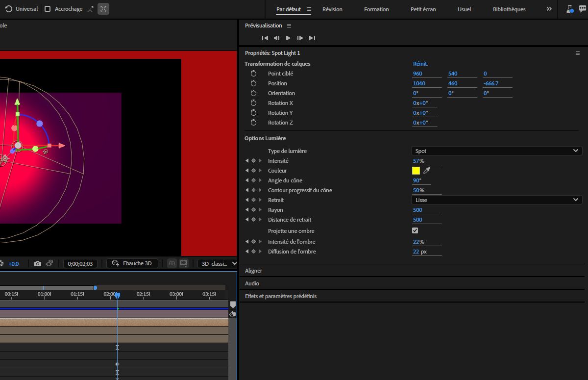The width and height of the screenshot is (588, 380).
Task: Switch to the Bibliothèques workspace tab
Action: click(509, 9)
